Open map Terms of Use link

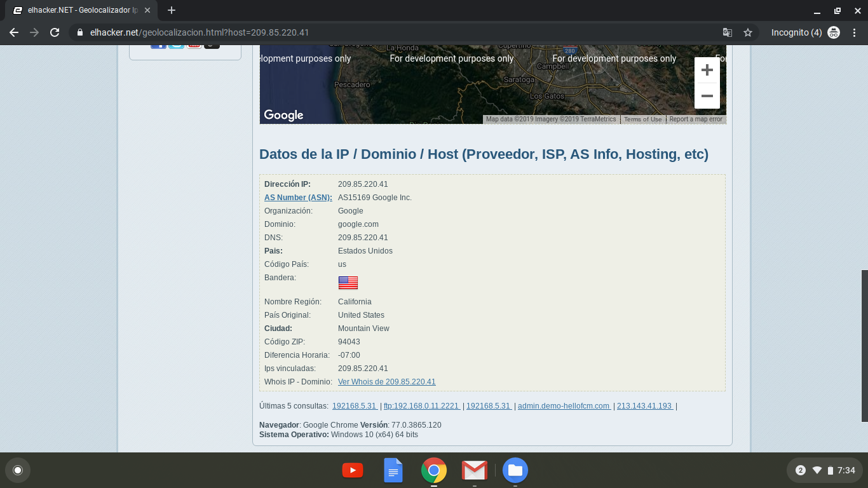(x=642, y=119)
